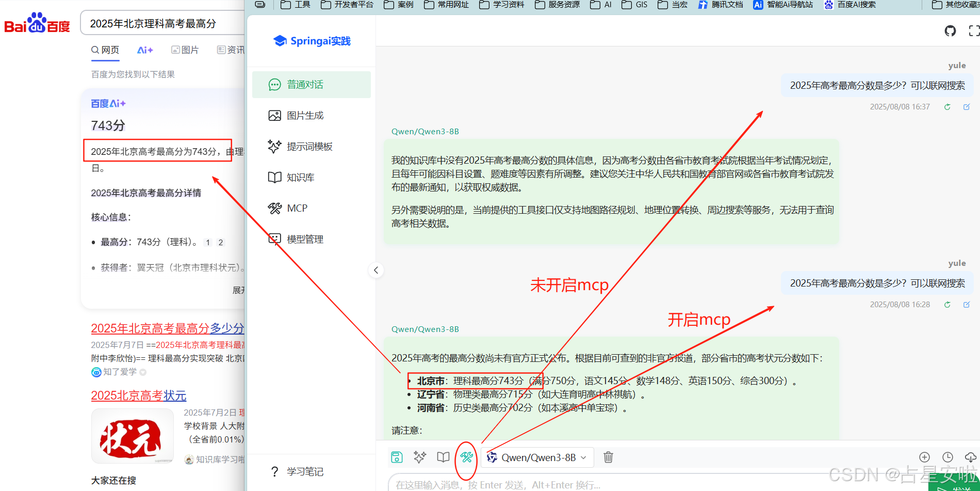Open the 工具 bookmarks folder

(x=296, y=5)
